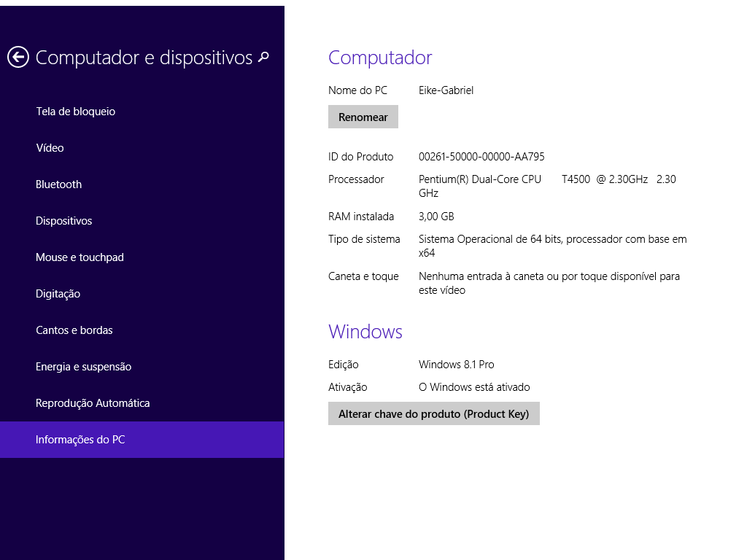Click the Edição label
747x560 pixels.
click(344, 365)
